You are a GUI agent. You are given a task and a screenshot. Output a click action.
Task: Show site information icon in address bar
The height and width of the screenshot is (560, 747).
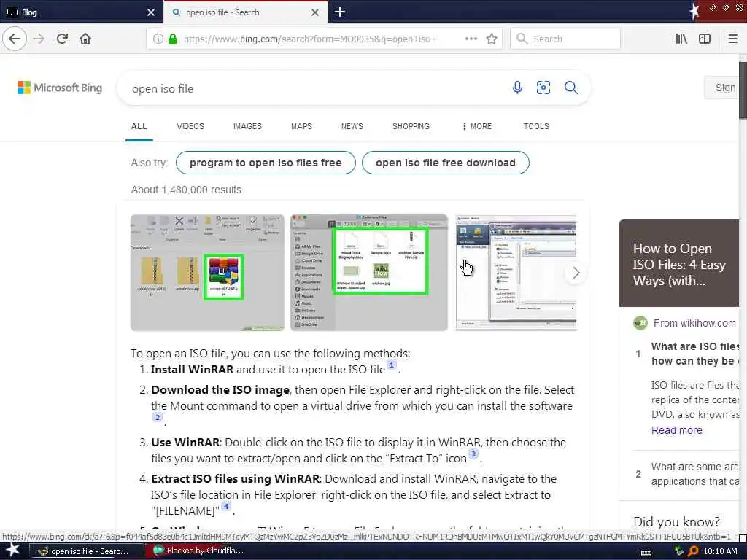158,39
